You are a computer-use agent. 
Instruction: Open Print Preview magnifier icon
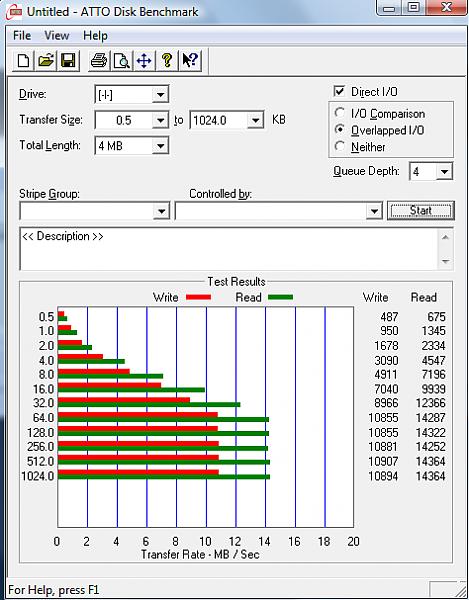pos(122,60)
